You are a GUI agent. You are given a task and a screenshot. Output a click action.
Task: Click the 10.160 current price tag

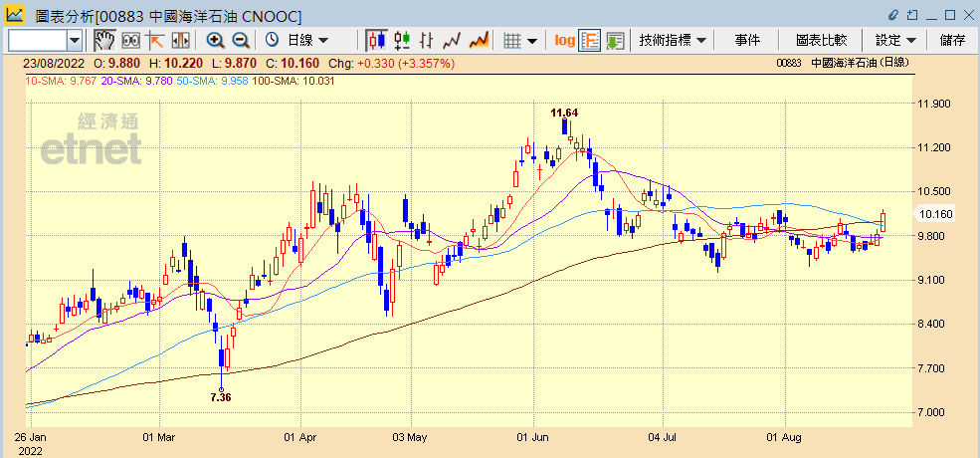pyautogui.click(x=935, y=215)
